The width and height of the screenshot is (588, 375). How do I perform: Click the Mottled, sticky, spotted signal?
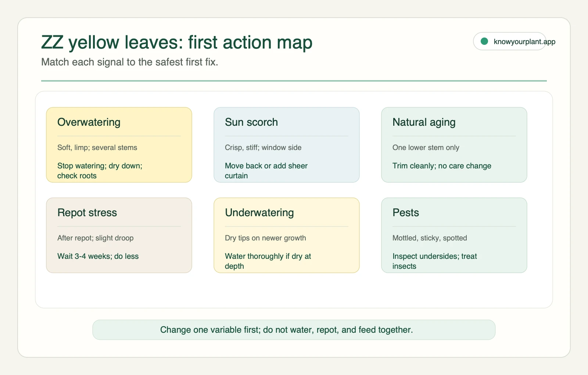click(x=430, y=238)
